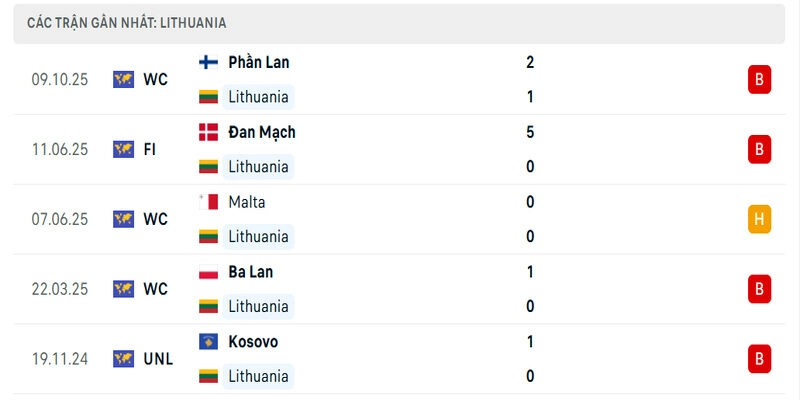
Task: Click Lithuania flag in the Malta match
Action: coord(208,237)
